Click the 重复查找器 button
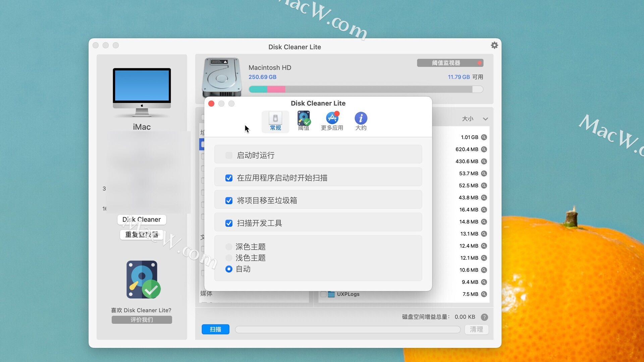The width and height of the screenshot is (644, 362). coord(142,235)
